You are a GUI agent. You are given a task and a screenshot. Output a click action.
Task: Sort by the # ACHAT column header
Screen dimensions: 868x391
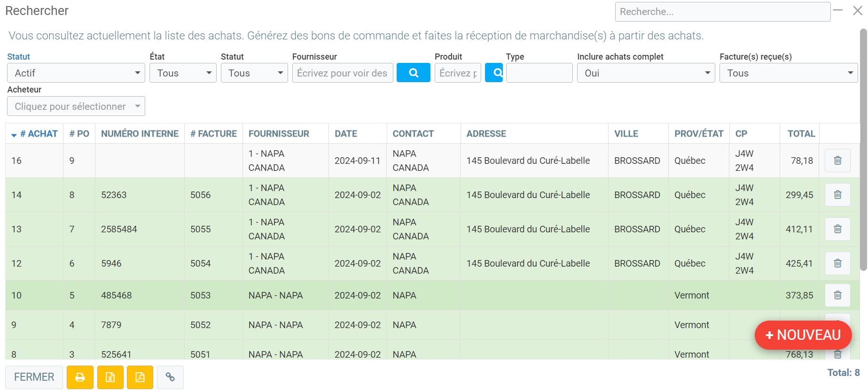pyautogui.click(x=39, y=134)
